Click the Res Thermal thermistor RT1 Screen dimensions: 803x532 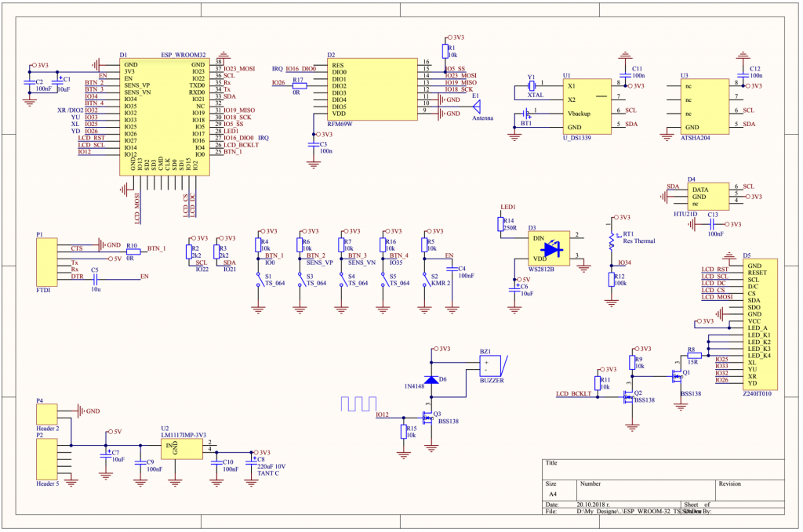[x=611, y=241]
